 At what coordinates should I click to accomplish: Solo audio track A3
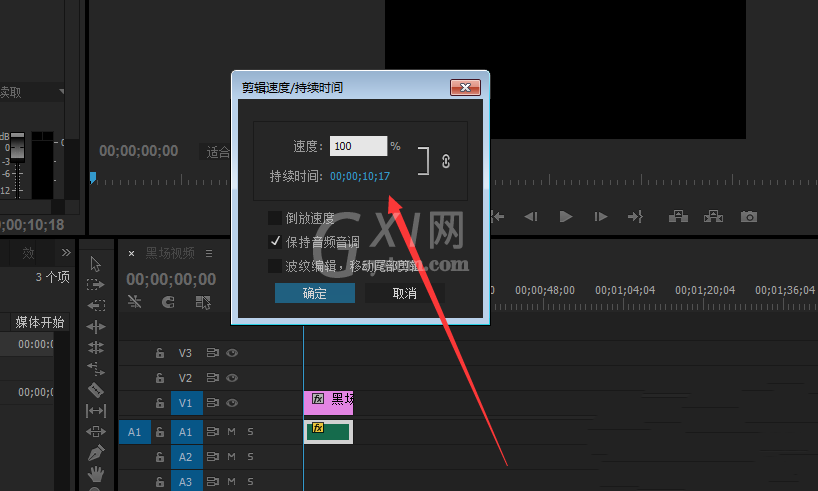[x=250, y=482]
